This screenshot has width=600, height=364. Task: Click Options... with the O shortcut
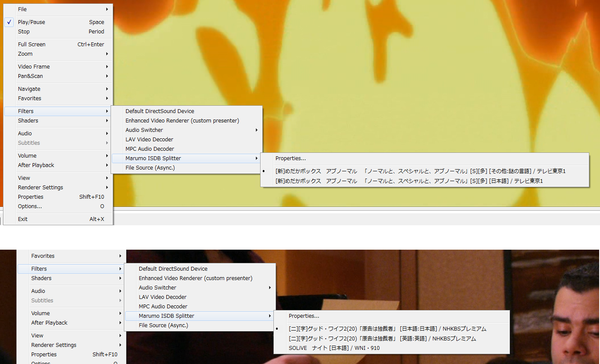tap(30, 206)
